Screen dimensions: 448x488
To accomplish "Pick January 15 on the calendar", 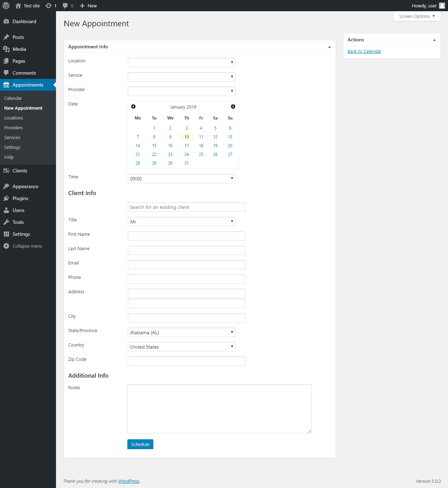I will click(x=154, y=146).
